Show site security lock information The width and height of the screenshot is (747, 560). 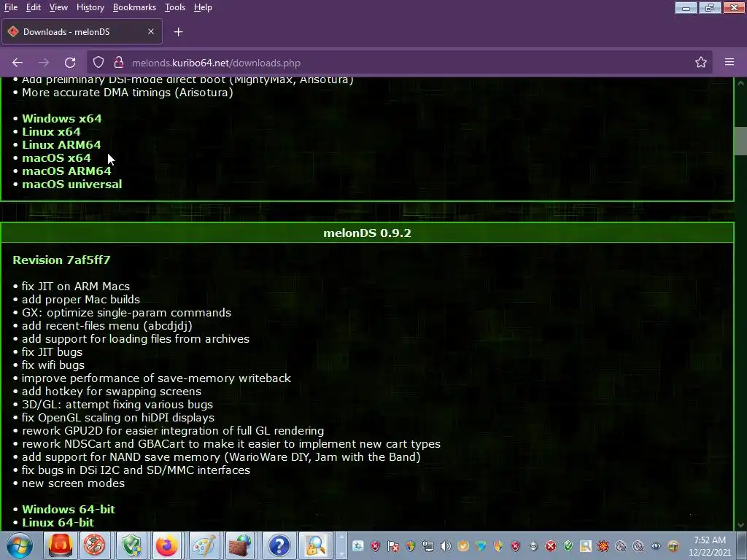pos(119,63)
